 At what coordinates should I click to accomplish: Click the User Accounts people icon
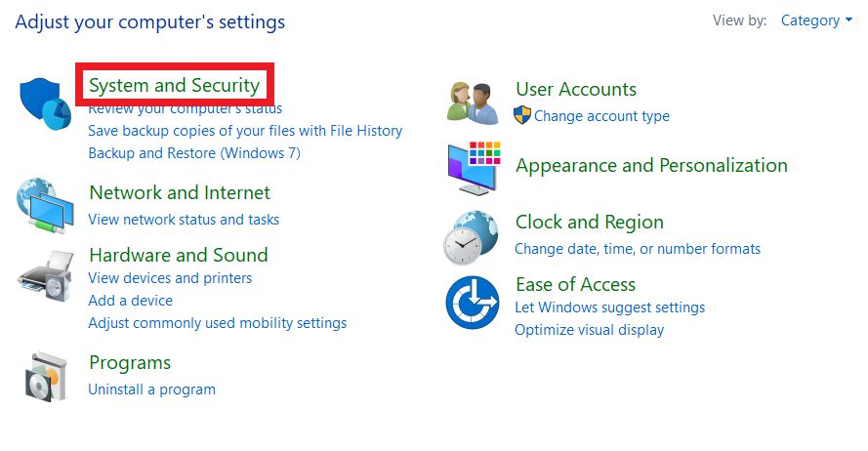point(473,101)
